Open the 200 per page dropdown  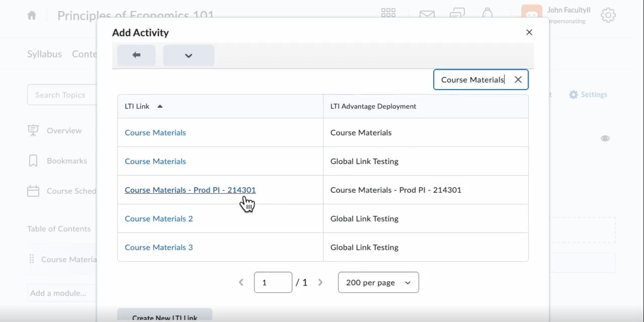tap(378, 282)
